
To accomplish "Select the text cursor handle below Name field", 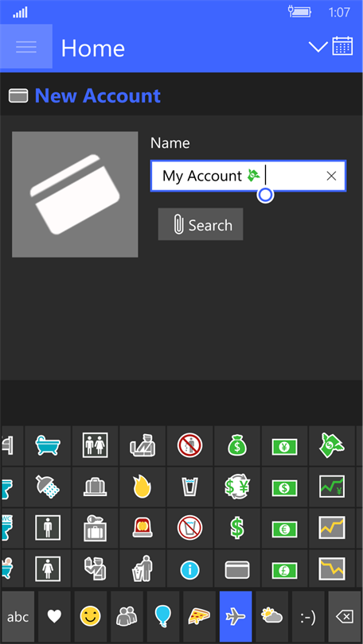I will [x=265, y=195].
